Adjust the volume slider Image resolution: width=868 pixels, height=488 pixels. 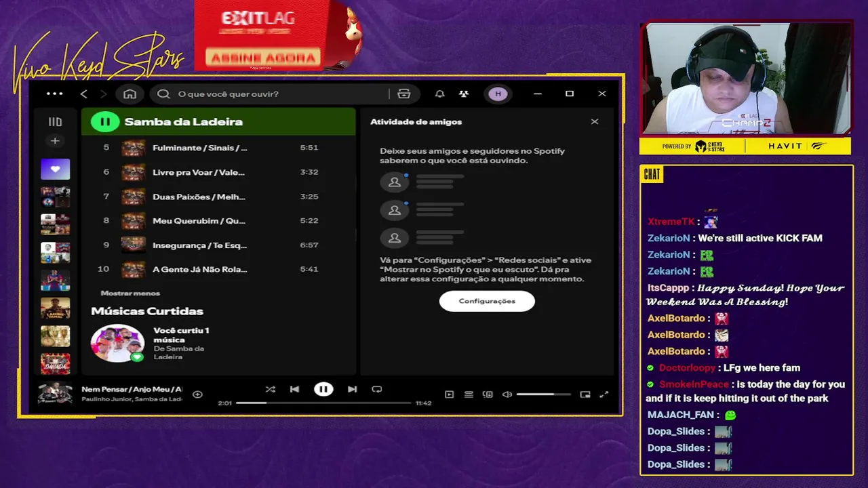[x=543, y=394]
